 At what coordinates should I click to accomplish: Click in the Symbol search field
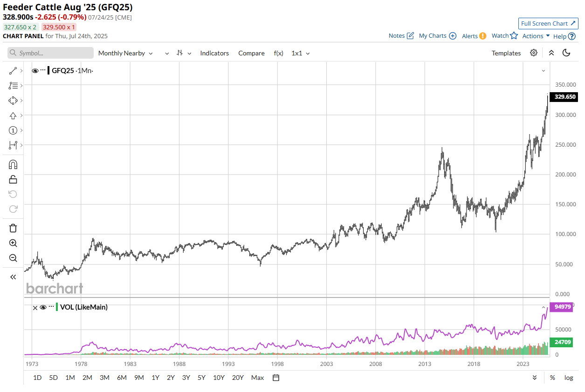point(50,53)
